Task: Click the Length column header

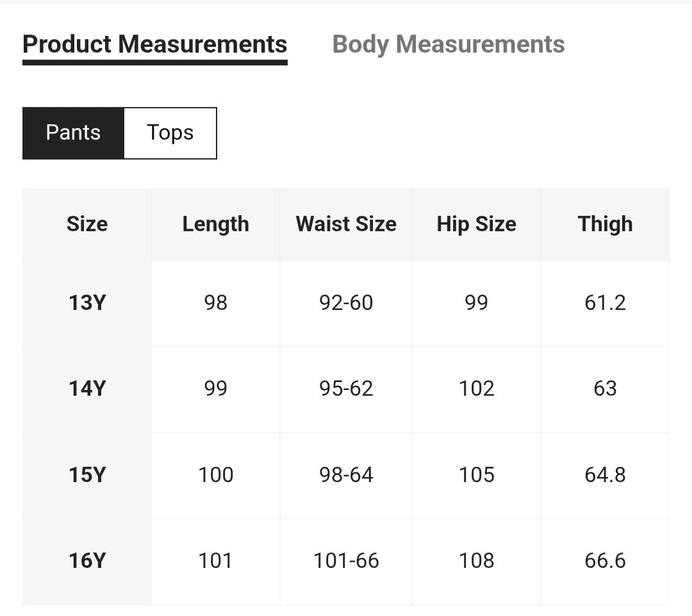Action: point(215,224)
